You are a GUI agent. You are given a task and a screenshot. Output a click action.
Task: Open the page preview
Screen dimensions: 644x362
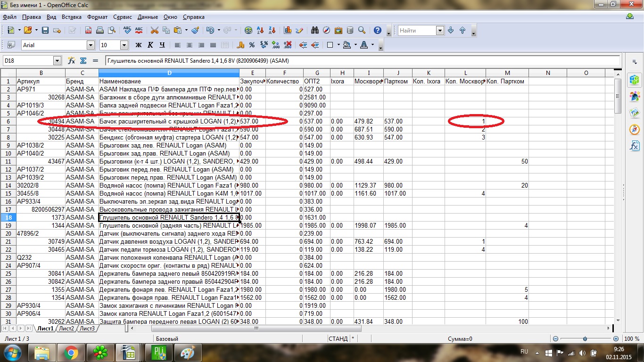(x=112, y=30)
